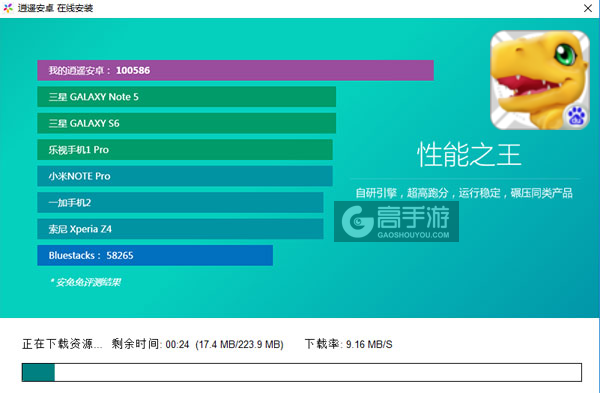Screen dimensions: 600x393
Task: Select the 一加手机2 bar
Action: [180, 202]
